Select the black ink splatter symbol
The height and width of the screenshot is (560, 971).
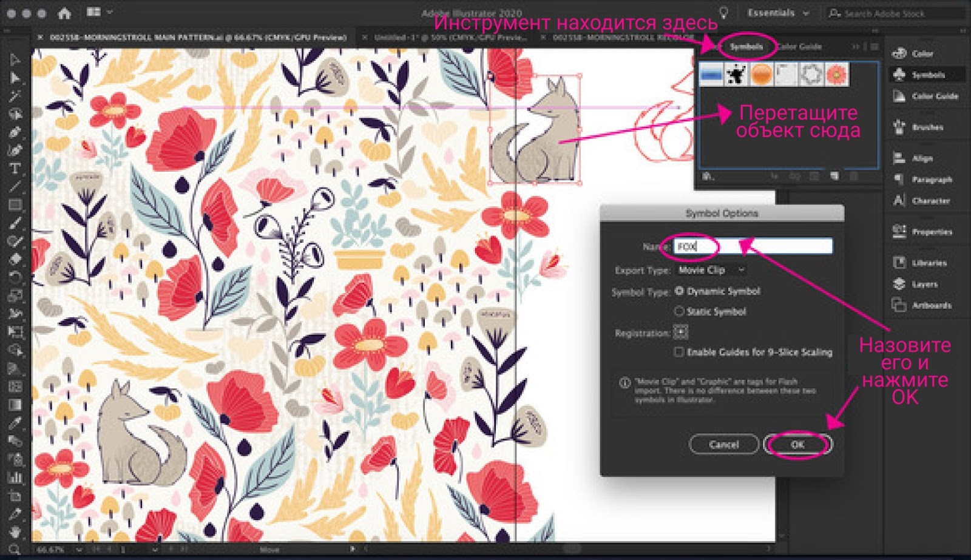(736, 75)
